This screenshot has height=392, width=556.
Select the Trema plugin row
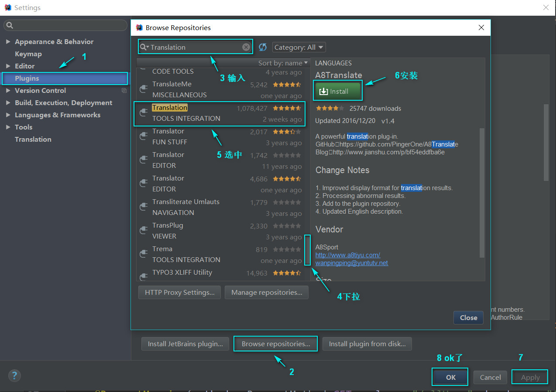220,254
